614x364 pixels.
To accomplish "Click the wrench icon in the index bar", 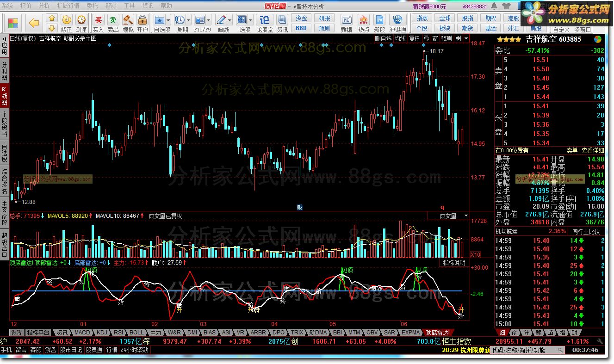I will click(600, 341).
